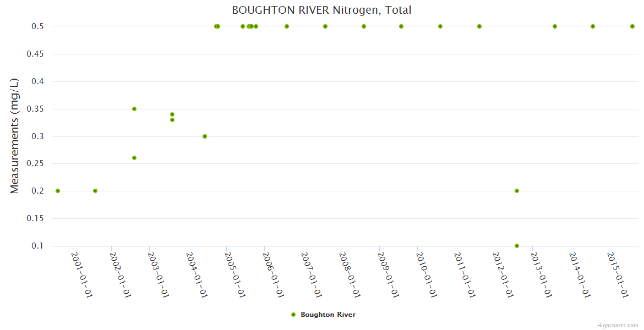Select the 0.1 mg/L data point

(517, 246)
